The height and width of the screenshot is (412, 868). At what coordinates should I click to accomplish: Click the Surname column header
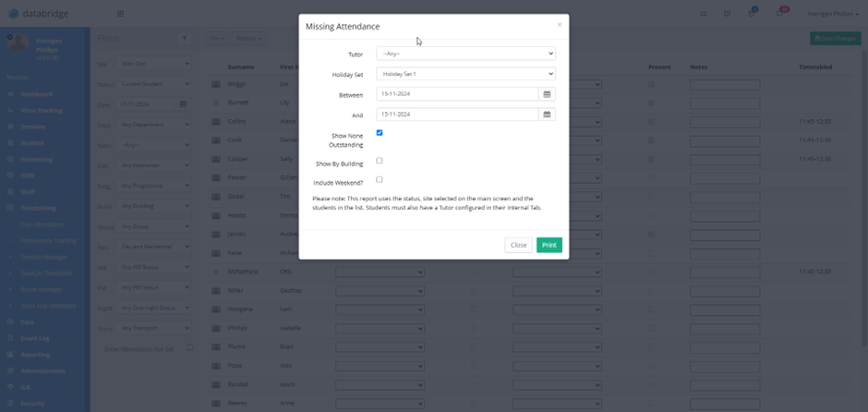tap(241, 67)
